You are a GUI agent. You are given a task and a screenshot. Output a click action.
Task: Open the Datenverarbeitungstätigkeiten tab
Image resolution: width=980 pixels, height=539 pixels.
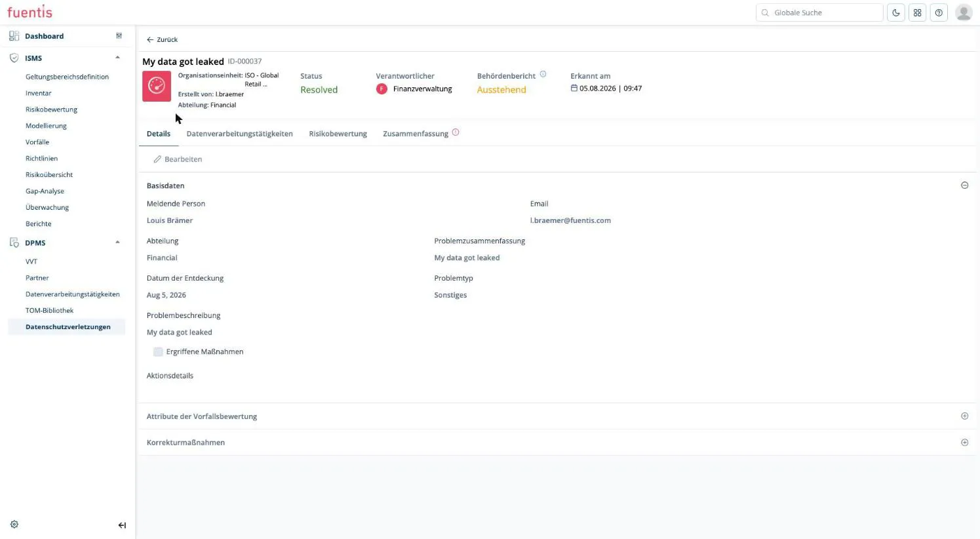[x=239, y=134]
